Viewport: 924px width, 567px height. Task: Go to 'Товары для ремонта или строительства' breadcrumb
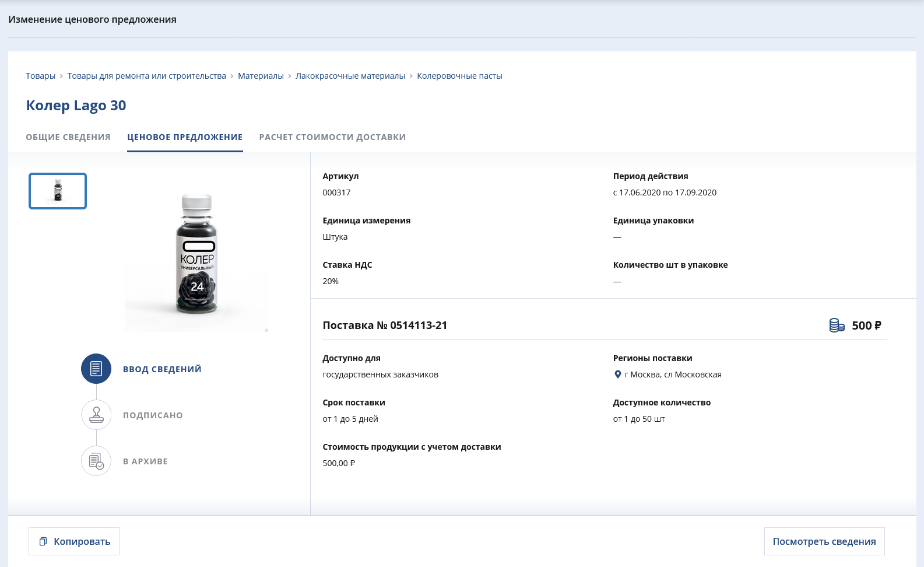[x=146, y=76]
